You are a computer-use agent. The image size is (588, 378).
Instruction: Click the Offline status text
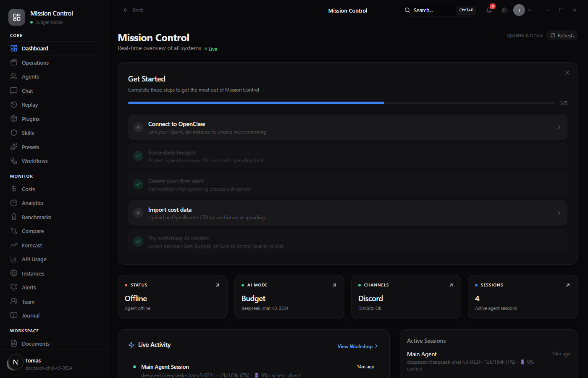(136, 299)
